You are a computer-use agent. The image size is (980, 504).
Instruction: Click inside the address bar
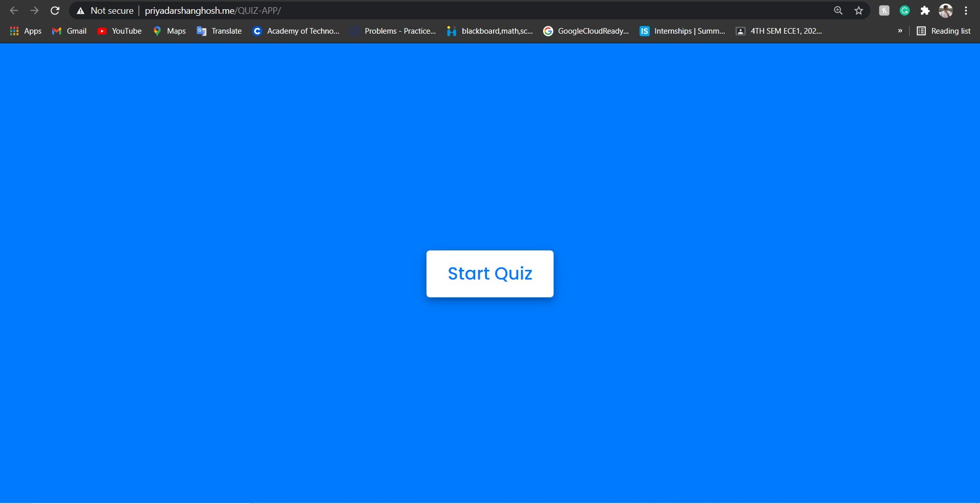[x=357, y=10]
